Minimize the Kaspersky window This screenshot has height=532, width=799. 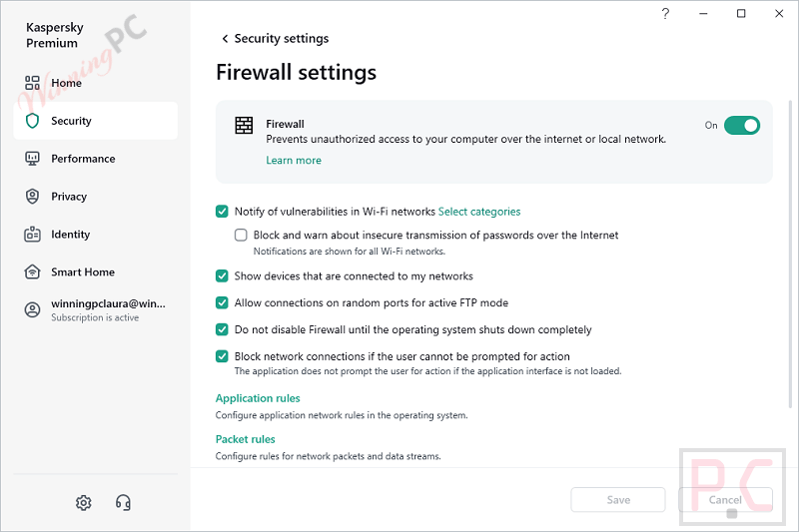click(703, 14)
